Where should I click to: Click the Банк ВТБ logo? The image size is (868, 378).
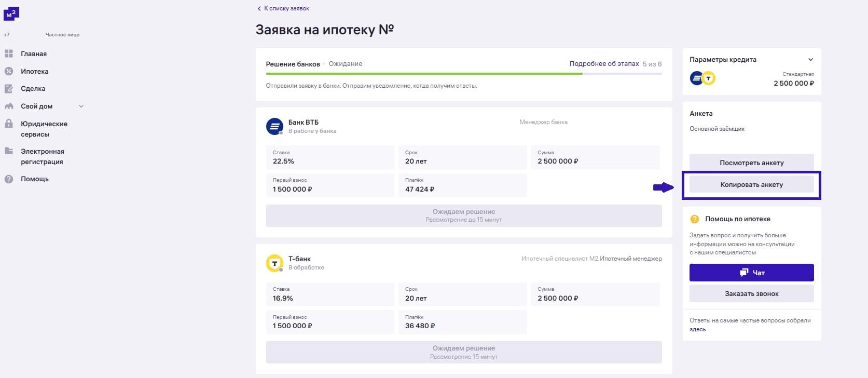point(274,126)
